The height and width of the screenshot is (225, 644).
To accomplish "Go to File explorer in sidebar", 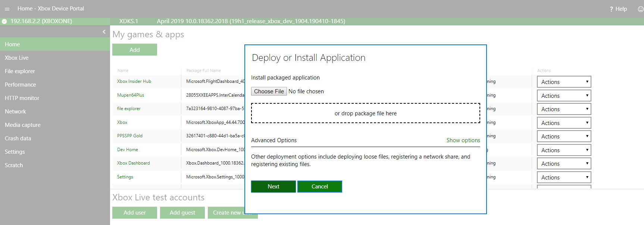I will [20, 71].
